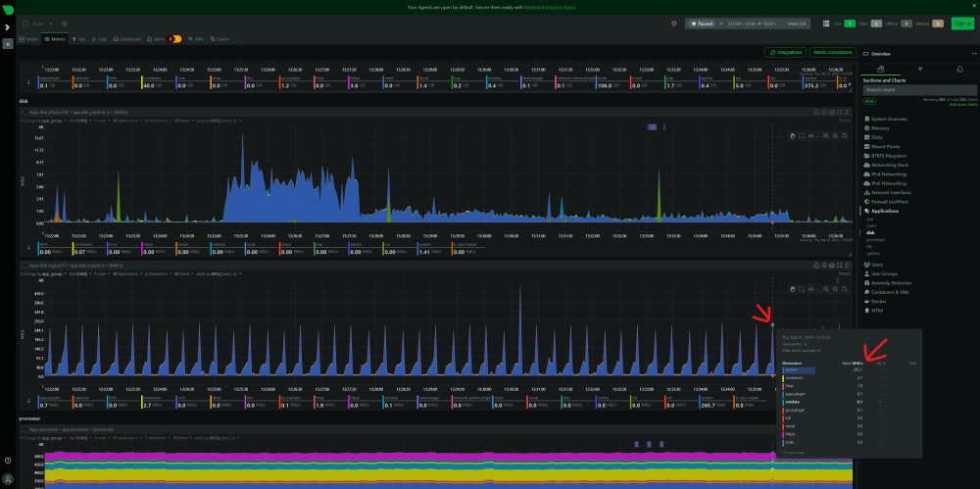Screen dimensions: 980x489
Task: Open filter funnel tab in right sidebar
Action: [x=920, y=69]
